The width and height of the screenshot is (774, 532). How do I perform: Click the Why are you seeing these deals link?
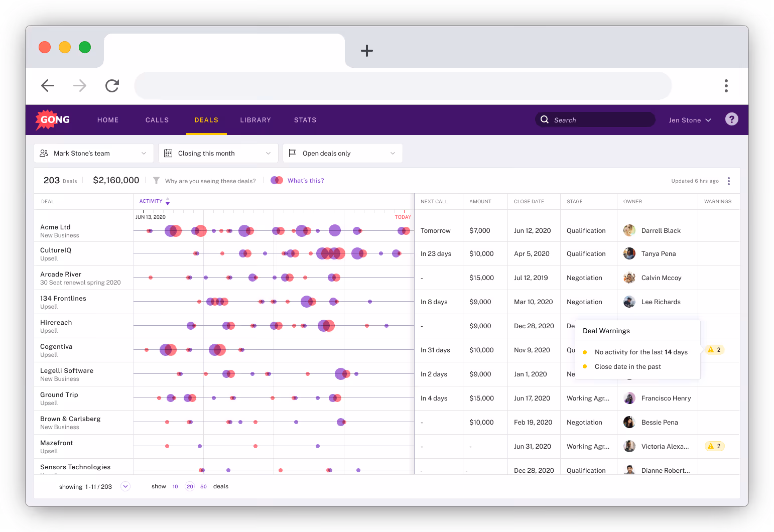coord(210,181)
